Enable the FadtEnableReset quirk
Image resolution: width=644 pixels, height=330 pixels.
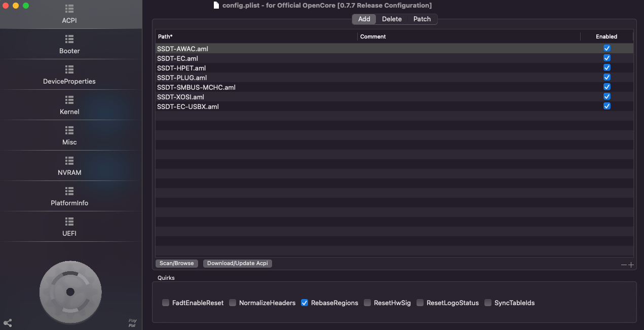(x=166, y=303)
